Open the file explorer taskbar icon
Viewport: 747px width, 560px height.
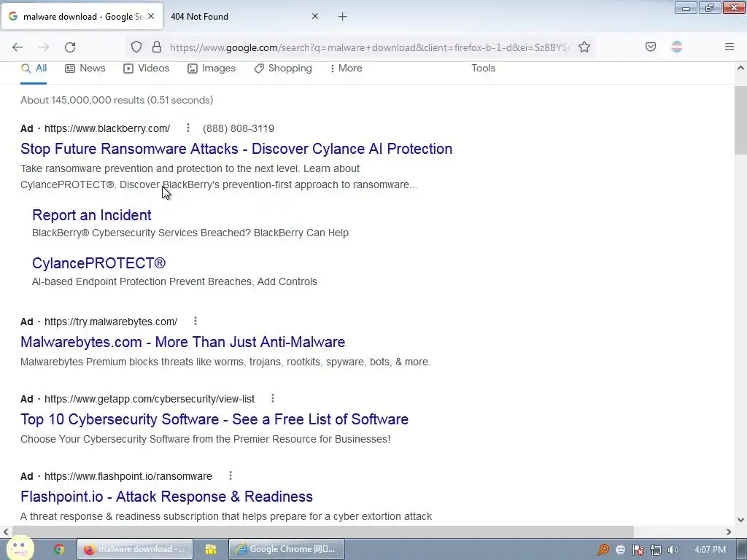click(x=211, y=549)
